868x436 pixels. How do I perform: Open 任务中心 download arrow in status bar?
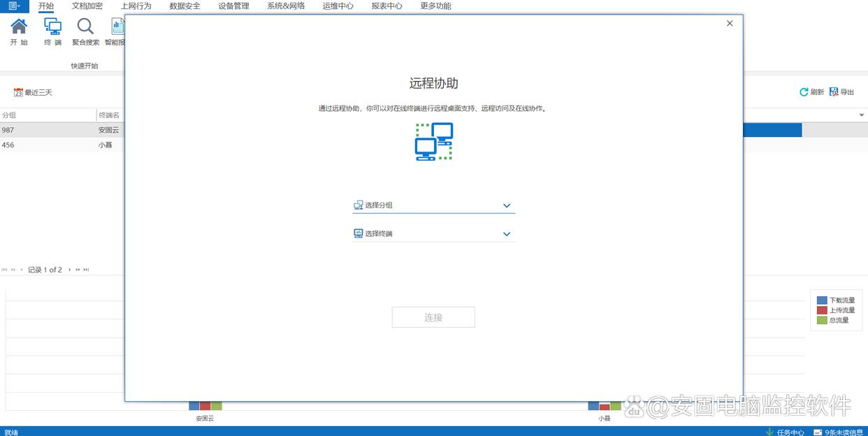pyautogui.click(x=769, y=432)
